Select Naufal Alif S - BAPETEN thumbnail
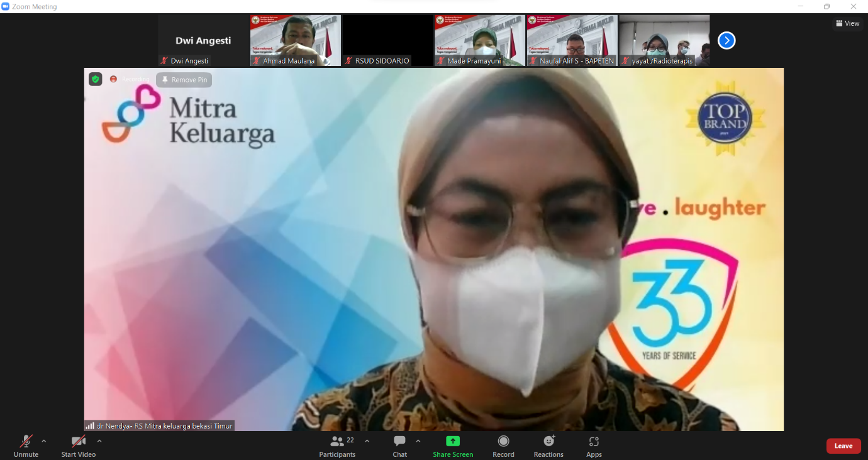 [572, 41]
